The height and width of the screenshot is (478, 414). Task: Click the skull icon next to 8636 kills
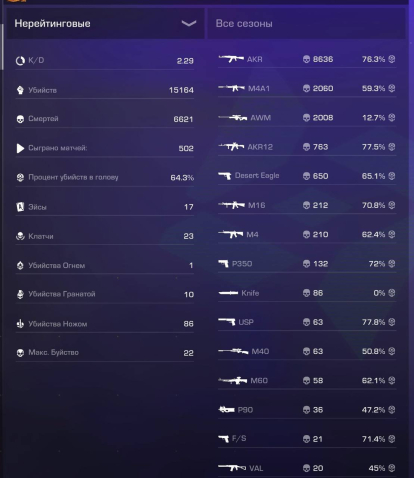(x=306, y=59)
